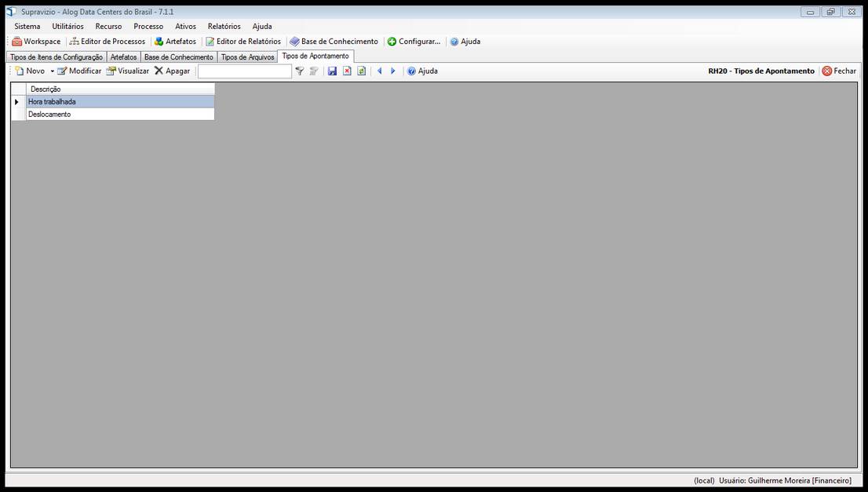Image resolution: width=868 pixels, height=492 pixels.
Task: Select the Tipos de Apontamento tab
Action: [x=315, y=56]
